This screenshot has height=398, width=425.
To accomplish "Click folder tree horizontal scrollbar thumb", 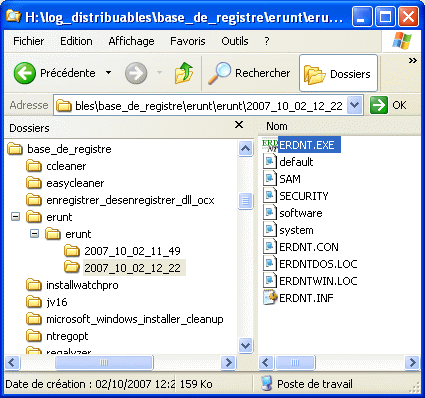I will (x=104, y=362).
